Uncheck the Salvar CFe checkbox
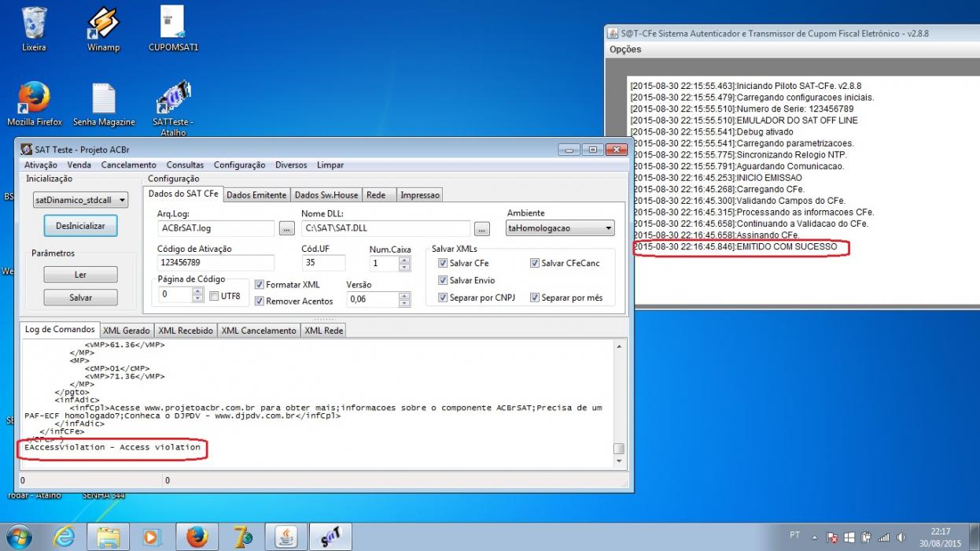 click(443, 263)
